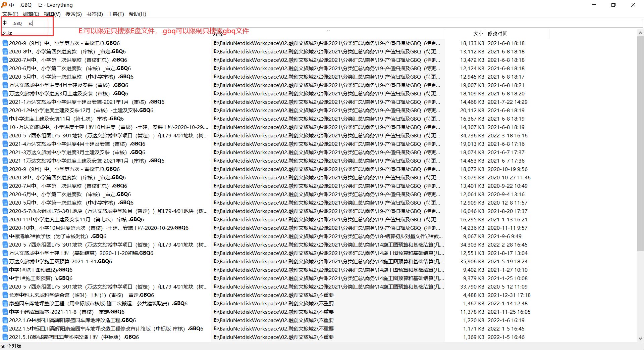
Task: Click file icon for 万达文旅城中学施工图预算-2021-1-31.GBQ6
Action: 5,262
